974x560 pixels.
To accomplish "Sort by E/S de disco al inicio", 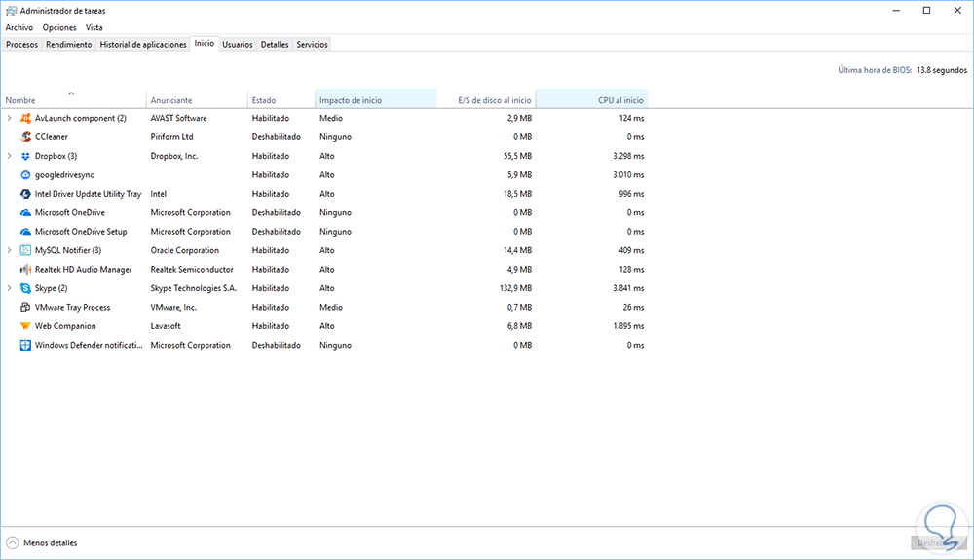I will click(486, 99).
